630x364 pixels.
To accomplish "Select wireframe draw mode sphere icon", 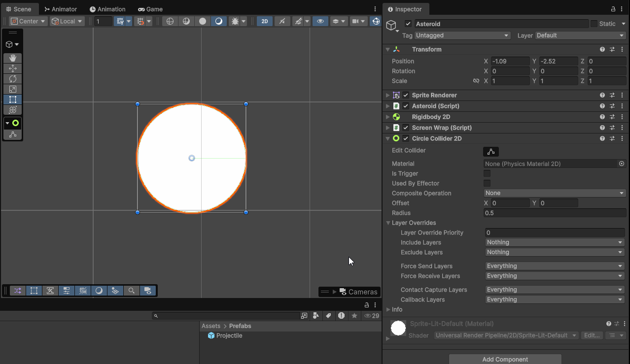I will tap(170, 21).
